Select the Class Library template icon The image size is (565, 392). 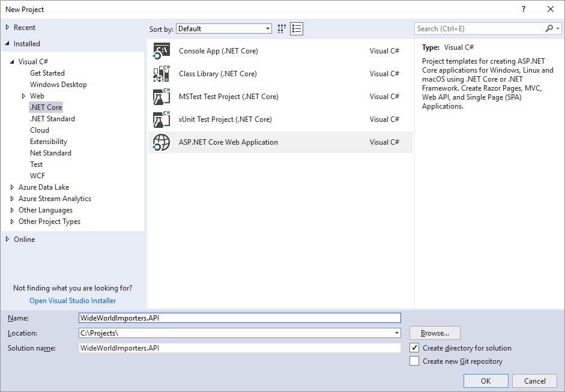point(162,74)
